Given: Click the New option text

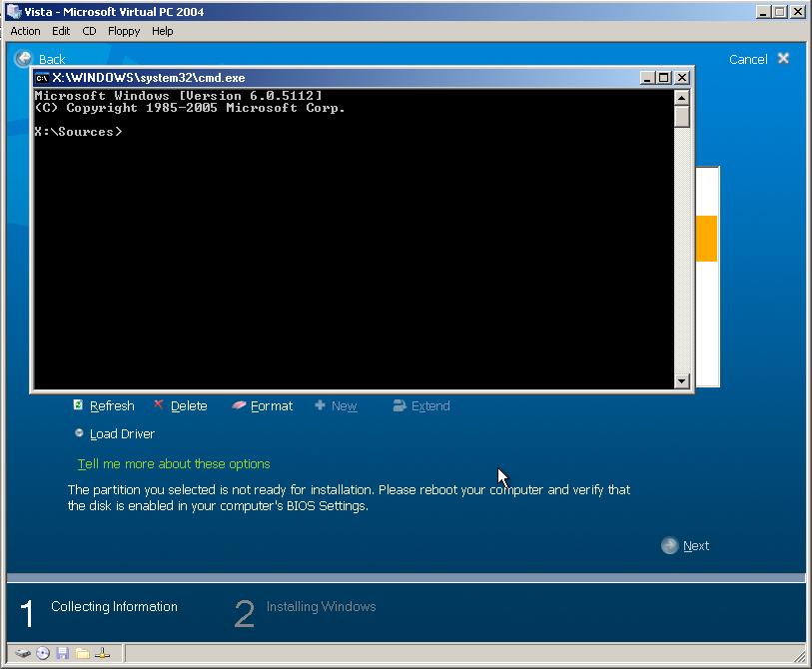Looking at the screenshot, I should pos(345,406).
